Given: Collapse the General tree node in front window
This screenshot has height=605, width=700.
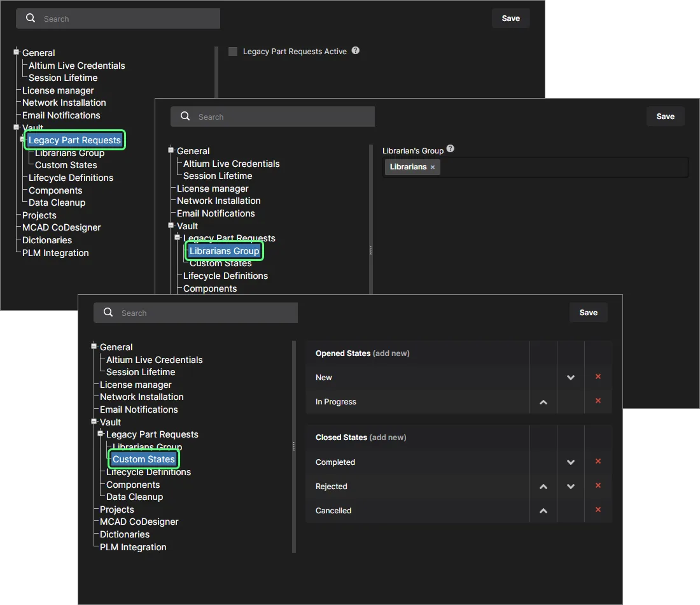Looking at the screenshot, I should [94, 347].
